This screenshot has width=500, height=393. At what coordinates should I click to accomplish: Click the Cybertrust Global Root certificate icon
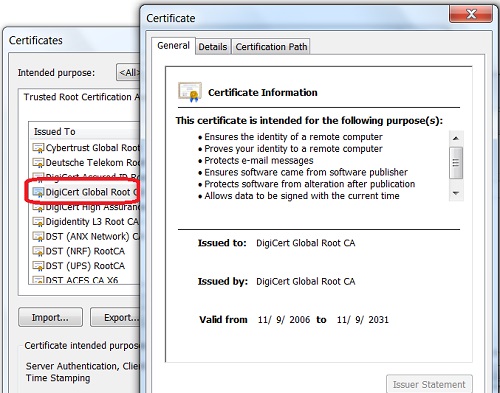coord(38,148)
